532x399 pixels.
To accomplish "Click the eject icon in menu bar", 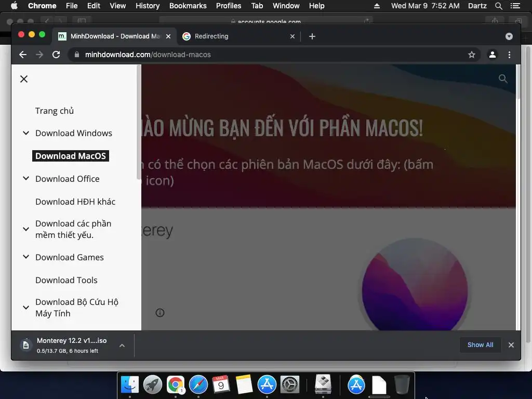I will [x=377, y=6].
